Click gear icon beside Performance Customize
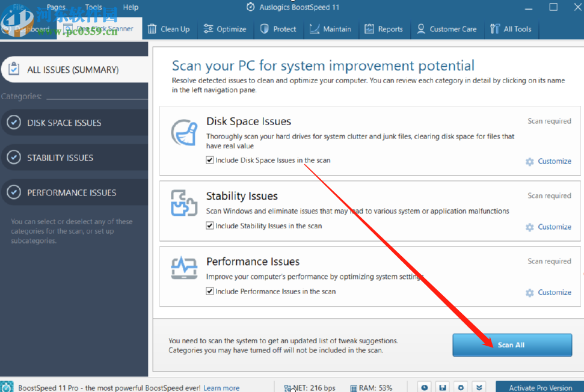Screen dimensions: 584x392 (x=530, y=293)
